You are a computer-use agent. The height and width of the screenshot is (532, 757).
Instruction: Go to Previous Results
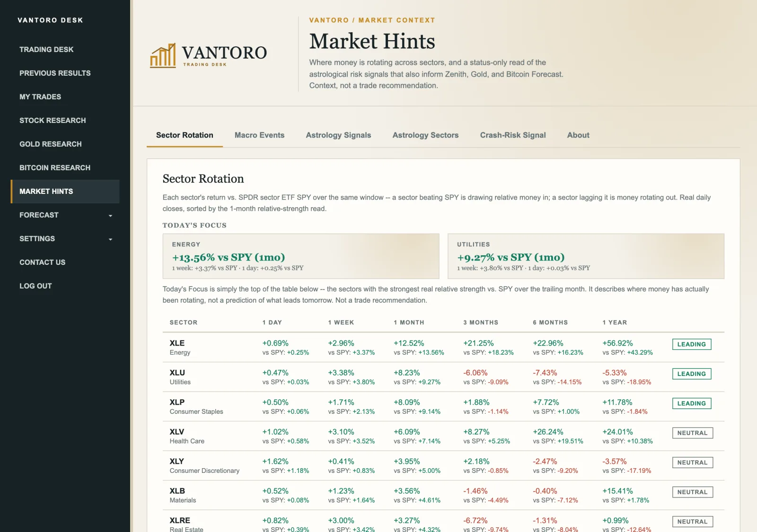click(x=55, y=73)
